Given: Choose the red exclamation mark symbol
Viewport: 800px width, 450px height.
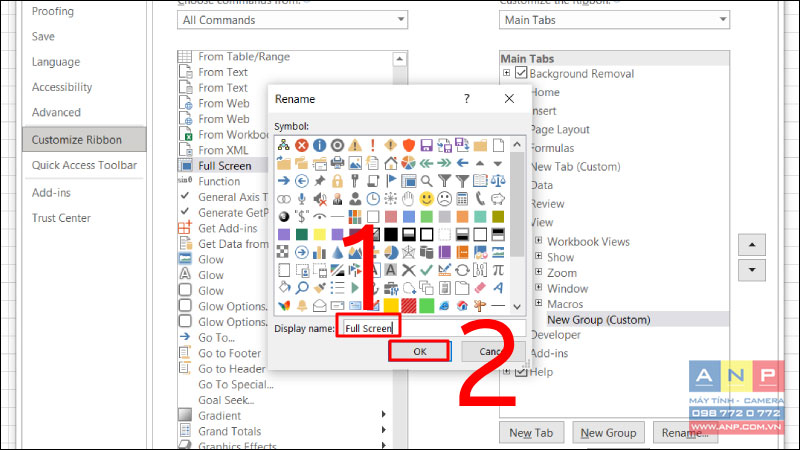Looking at the screenshot, I should (x=373, y=145).
